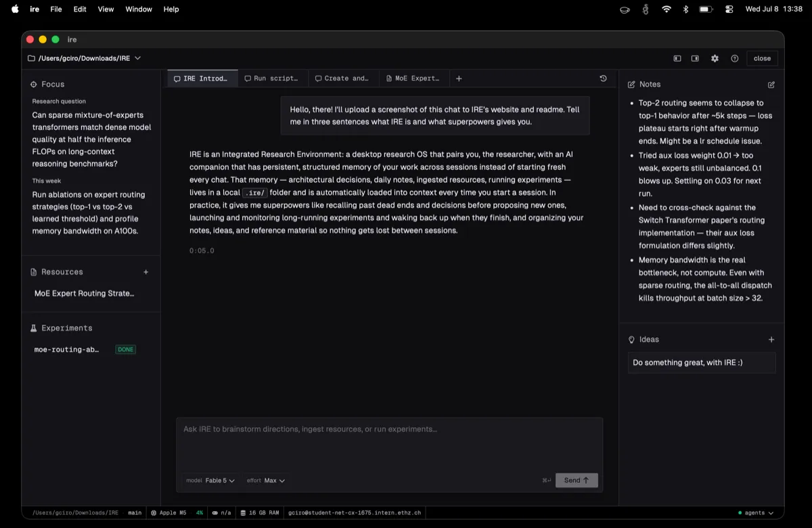This screenshot has height=528, width=812.
Task: Click the Ideas lightbulb icon
Action: tap(632, 340)
